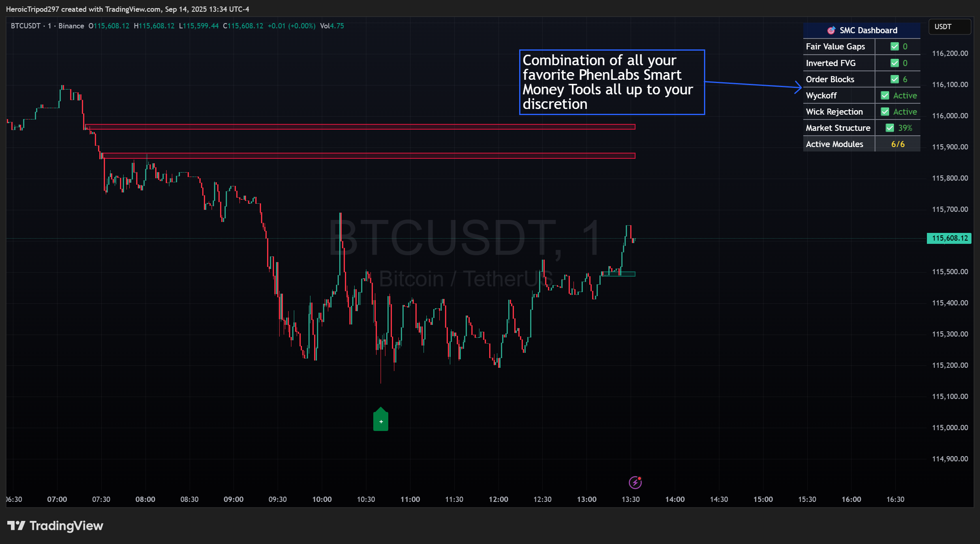Image resolution: width=980 pixels, height=544 pixels.
Task: Click the high value H115,608.12
Action: click(x=154, y=26)
